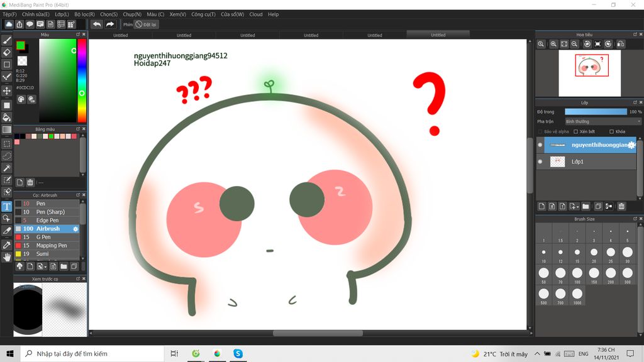Image resolution: width=644 pixels, height=362 pixels.
Task: Toggle the Bảo vệ alpha checkbox
Action: coord(540,132)
